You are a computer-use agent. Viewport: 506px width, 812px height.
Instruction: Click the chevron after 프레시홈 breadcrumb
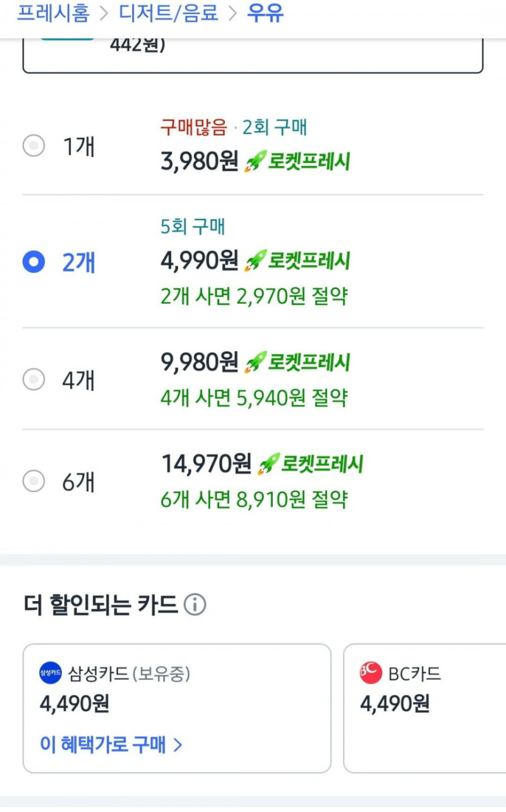point(104,13)
